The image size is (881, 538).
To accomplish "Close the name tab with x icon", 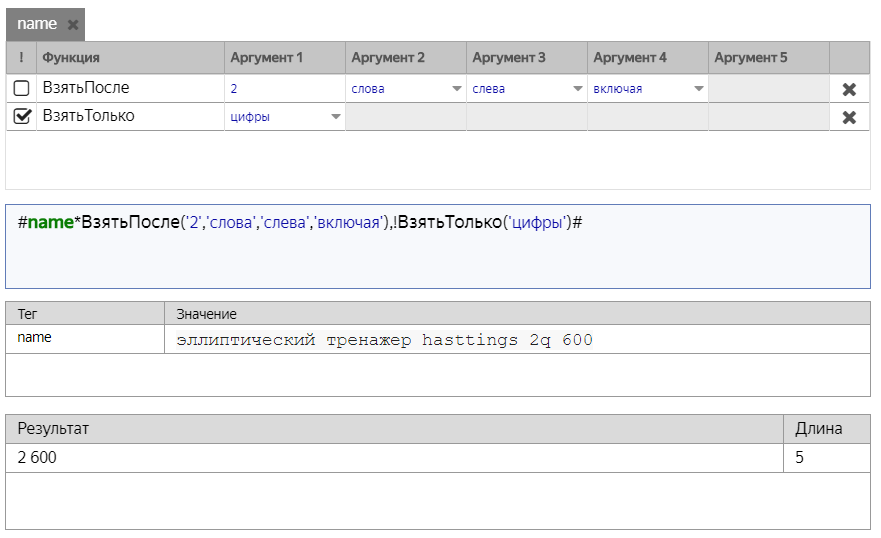I will [73, 25].
